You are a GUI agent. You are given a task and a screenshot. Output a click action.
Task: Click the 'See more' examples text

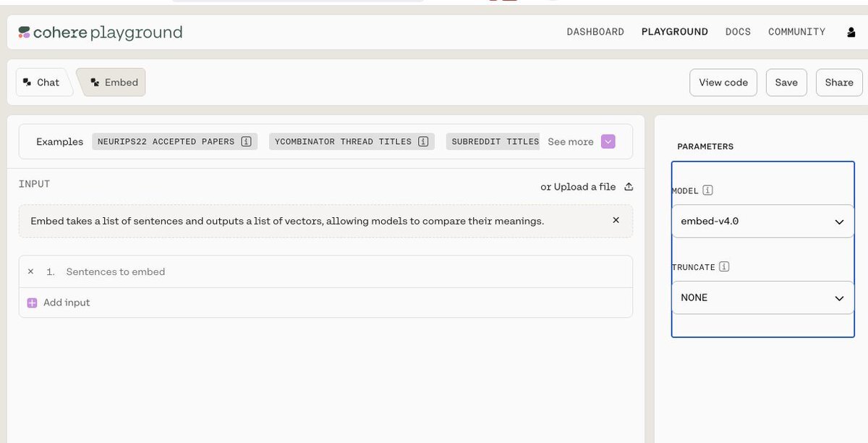point(571,142)
